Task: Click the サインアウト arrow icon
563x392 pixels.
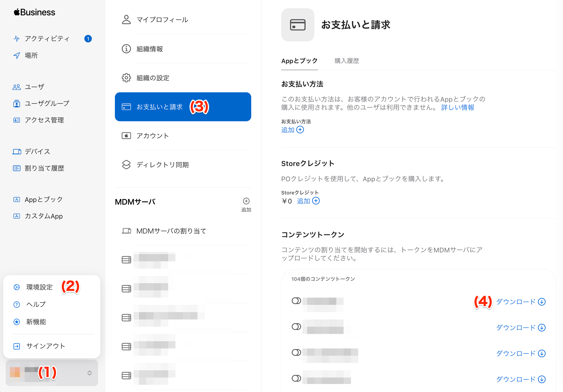Action: coord(17,346)
